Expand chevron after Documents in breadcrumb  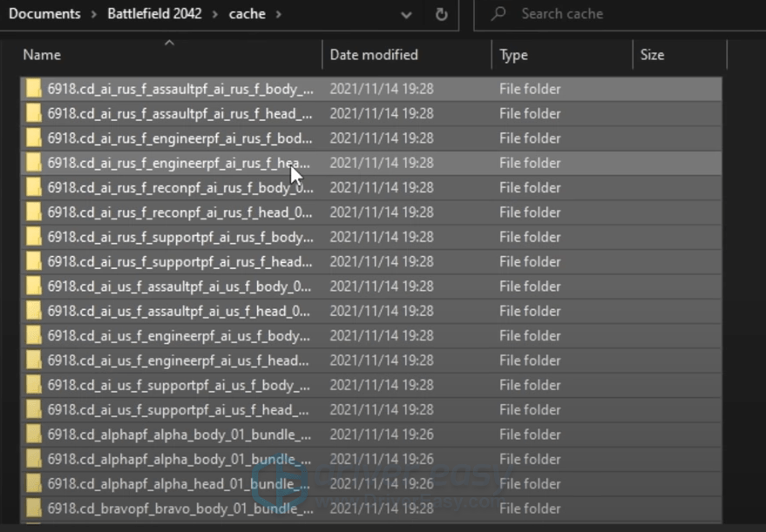pos(93,14)
